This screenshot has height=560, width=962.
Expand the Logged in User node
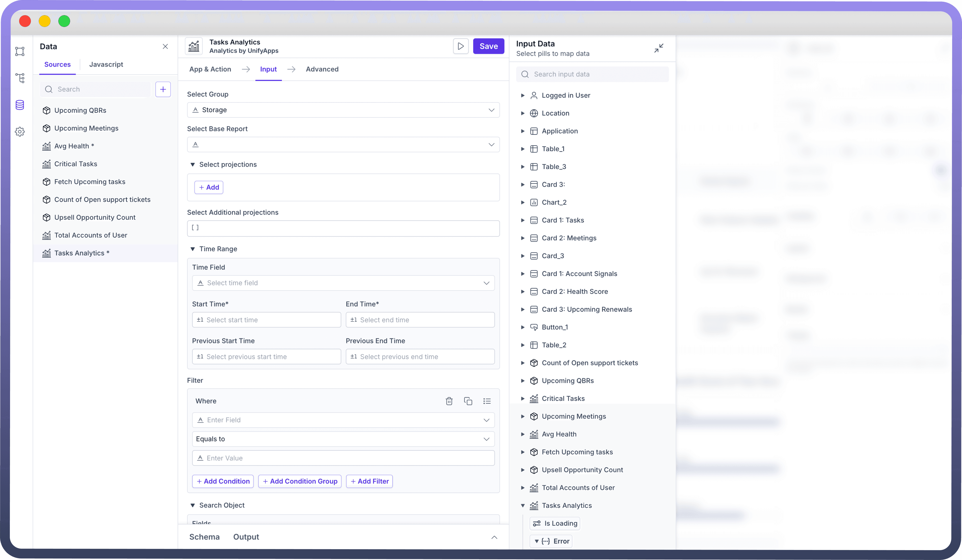523,95
